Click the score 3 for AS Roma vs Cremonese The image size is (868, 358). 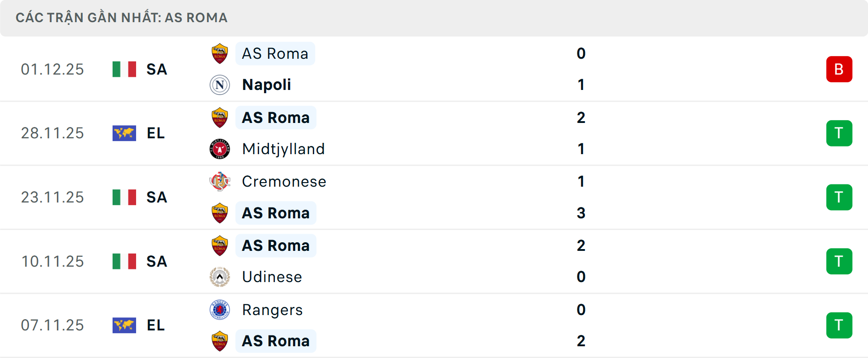[581, 213]
